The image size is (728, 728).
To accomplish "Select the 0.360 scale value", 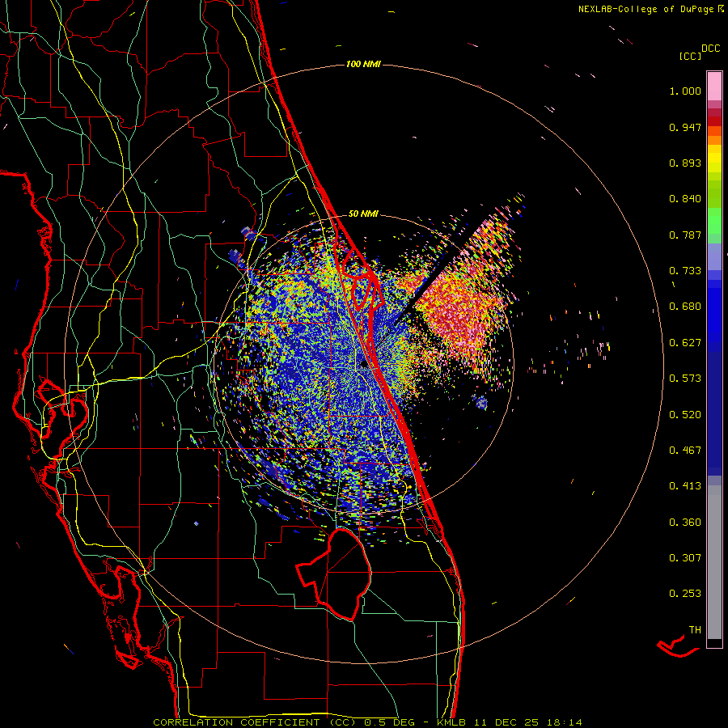I will [x=685, y=523].
